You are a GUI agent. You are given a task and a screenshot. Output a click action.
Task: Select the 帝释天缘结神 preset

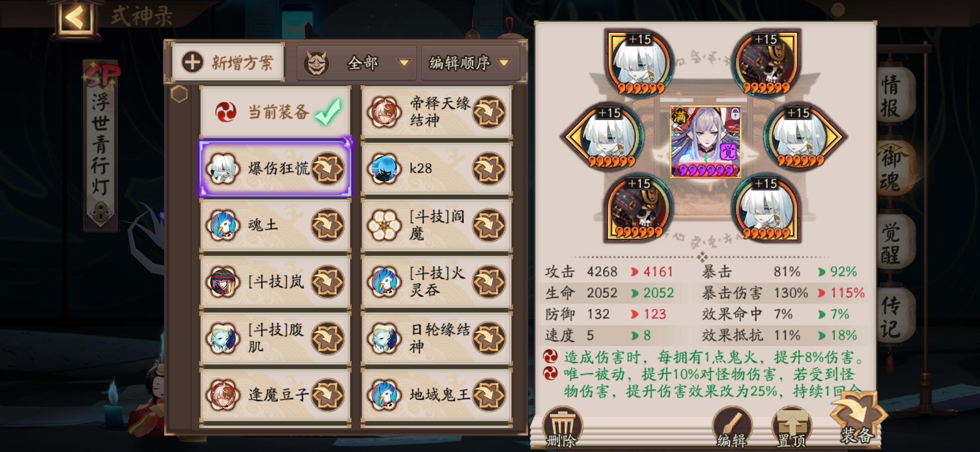click(x=436, y=112)
